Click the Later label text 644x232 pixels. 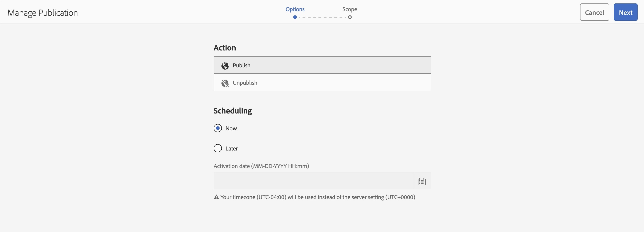[x=232, y=149]
